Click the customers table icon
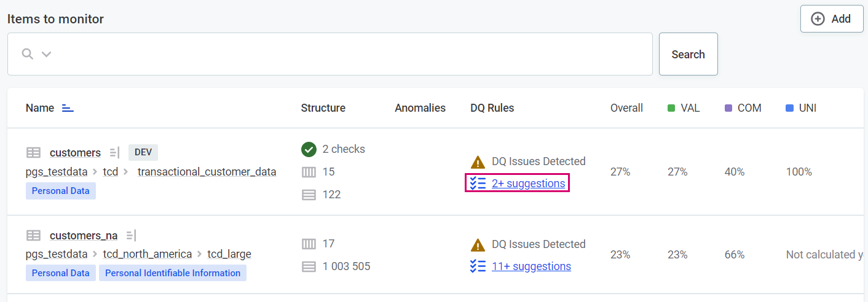The image size is (868, 302). click(x=33, y=153)
